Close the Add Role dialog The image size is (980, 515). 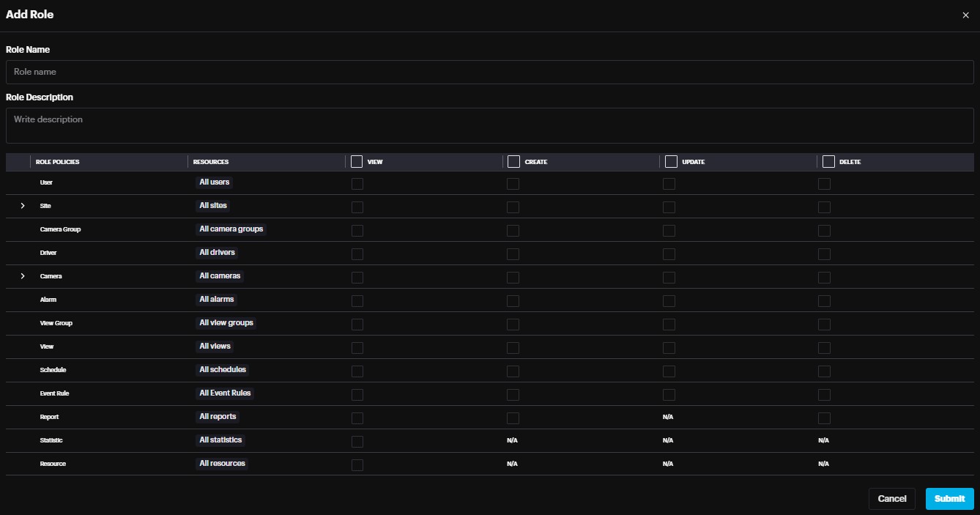(965, 15)
